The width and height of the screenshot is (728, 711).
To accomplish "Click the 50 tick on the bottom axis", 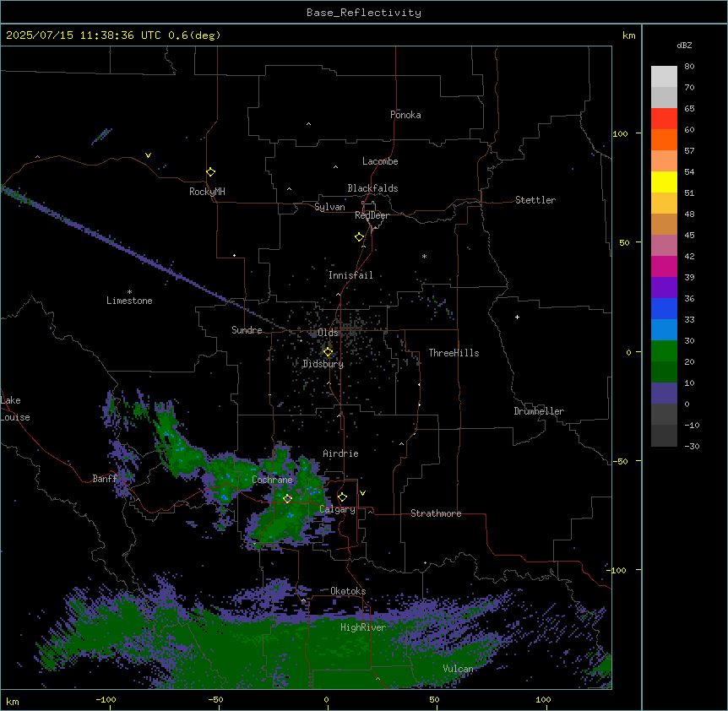I will click(434, 699).
